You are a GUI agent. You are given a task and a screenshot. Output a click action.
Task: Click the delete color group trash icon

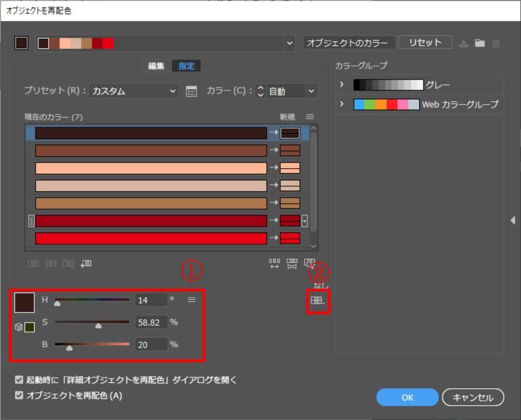pos(496,43)
